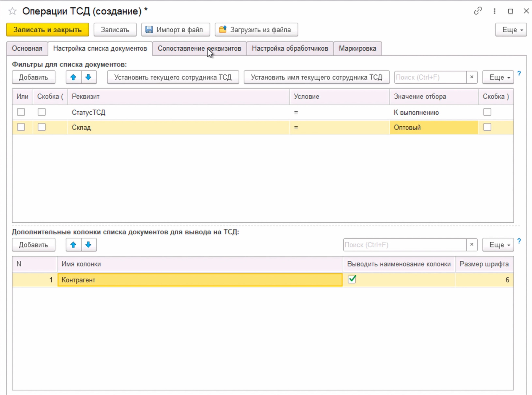Click Загрузить из файла button
The image size is (532, 395).
coord(256,30)
